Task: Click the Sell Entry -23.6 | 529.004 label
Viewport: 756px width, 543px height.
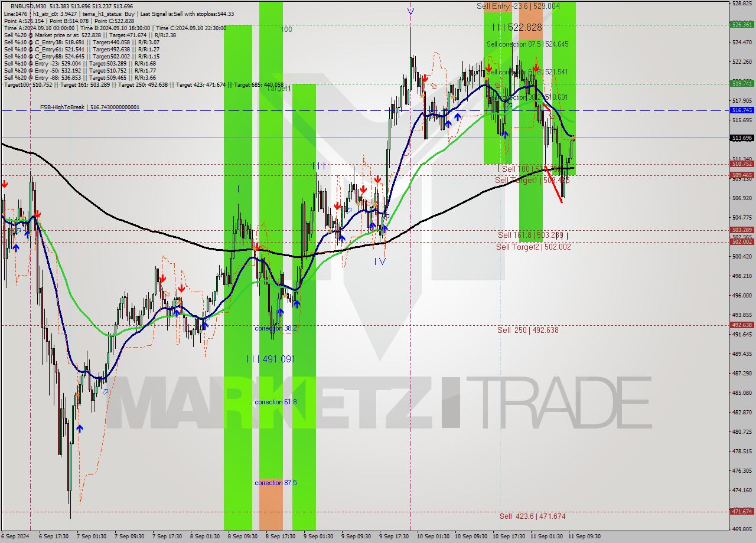Action: [519, 6]
